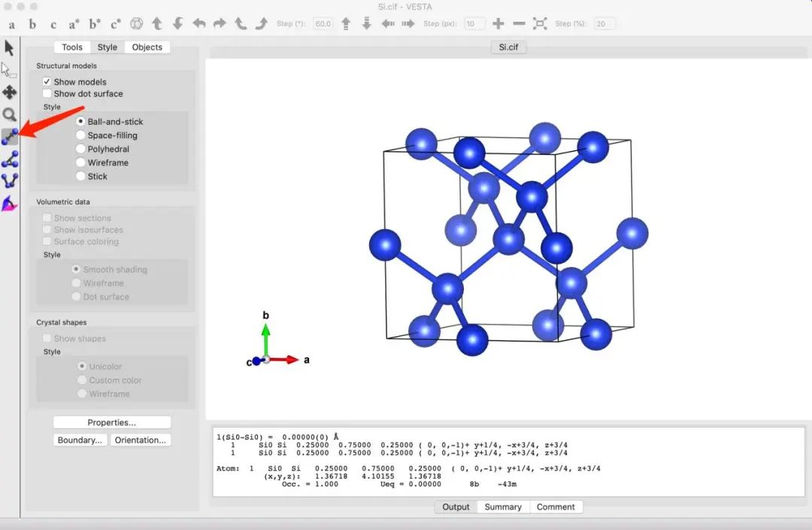Reset to standard orientation icon
Screen dimensions: 812x530
coord(136,23)
